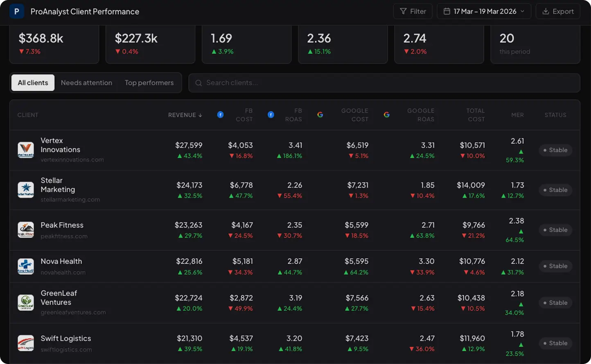Image resolution: width=591 pixels, height=364 pixels.
Task: Click the Peak Fitness mountain logo
Action: [x=26, y=230]
